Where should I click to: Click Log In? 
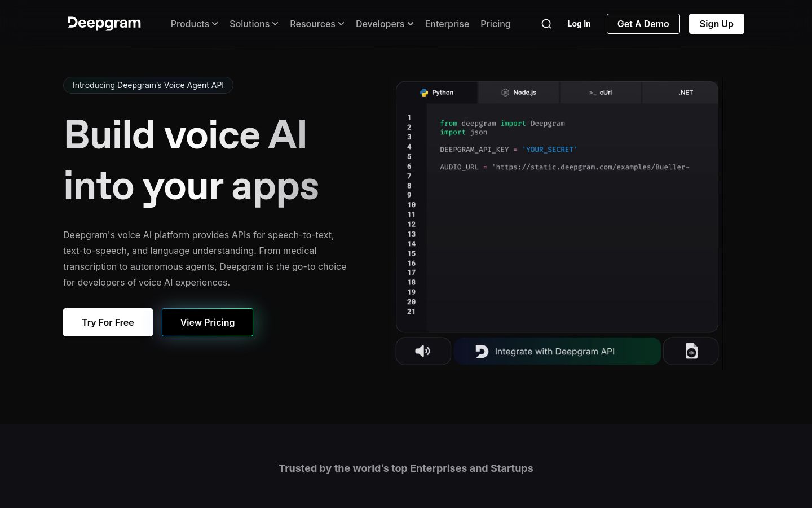(x=579, y=24)
